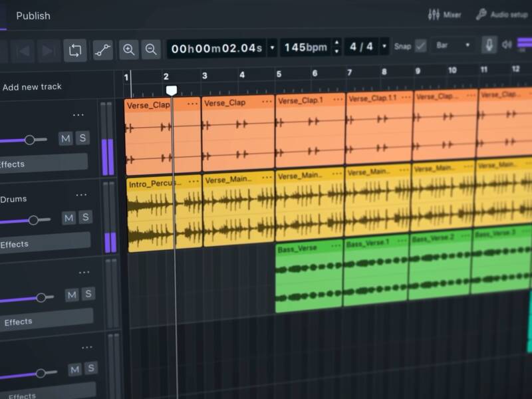Open the time display format dropdown
The image size is (532, 399).
tap(272, 48)
